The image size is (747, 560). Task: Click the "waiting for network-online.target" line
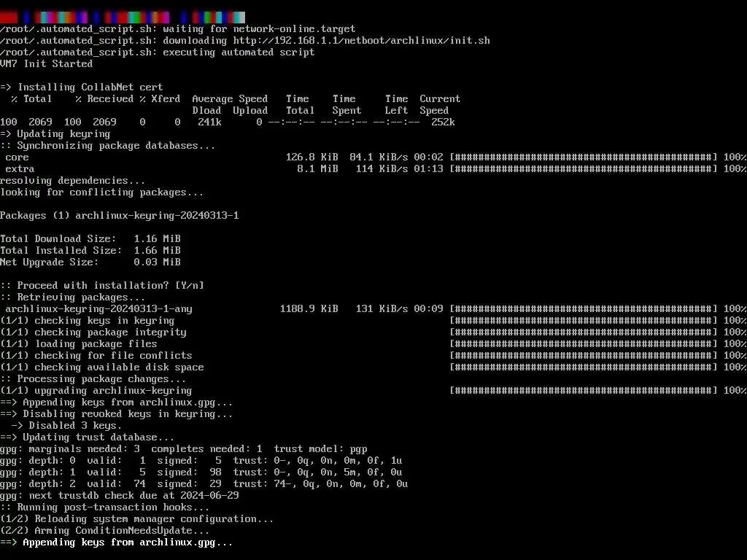pos(178,29)
